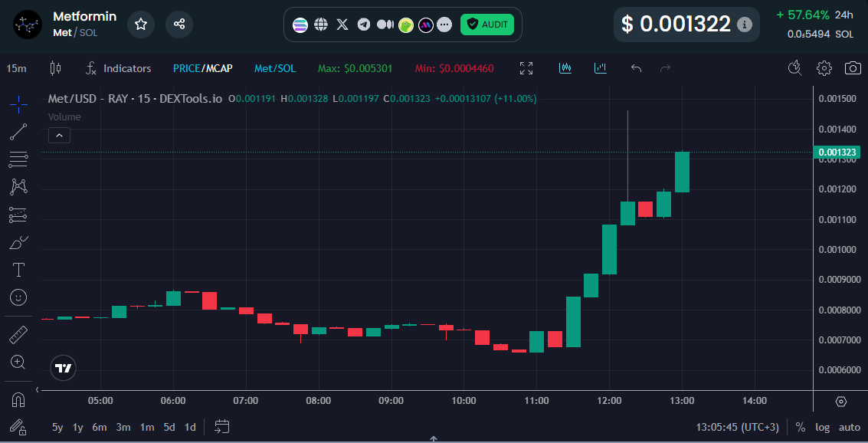Open go-to-date calendar icon
Image resolution: width=868 pixels, height=443 pixels.
point(222,426)
